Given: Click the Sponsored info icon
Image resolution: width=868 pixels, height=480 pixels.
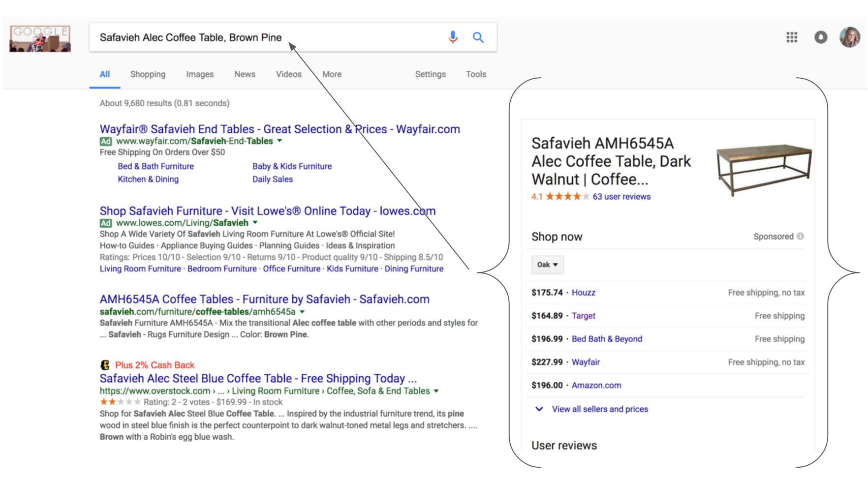Looking at the screenshot, I should click(x=801, y=237).
